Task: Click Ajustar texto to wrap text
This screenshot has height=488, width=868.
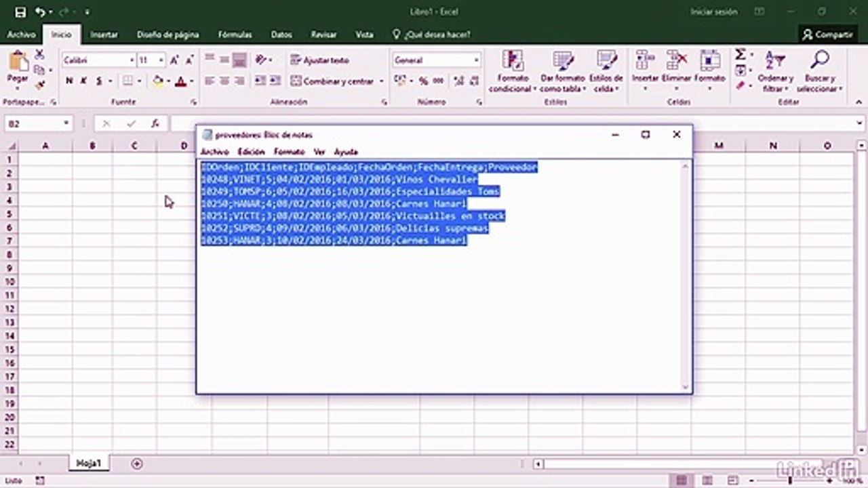Action: 320,60
